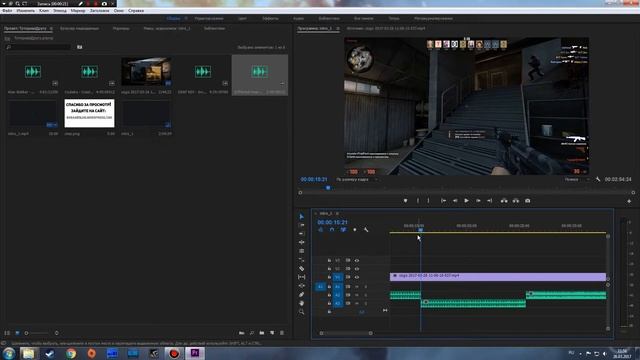This screenshot has height=360, width=640.
Task: Toggle timeline snap magnet
Action: [332, 230]
